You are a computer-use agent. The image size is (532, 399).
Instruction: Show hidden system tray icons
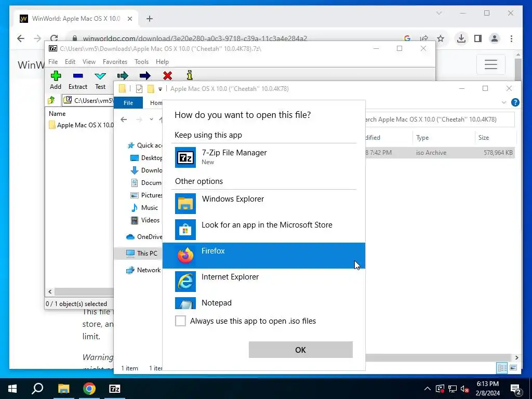click(428, 389)
